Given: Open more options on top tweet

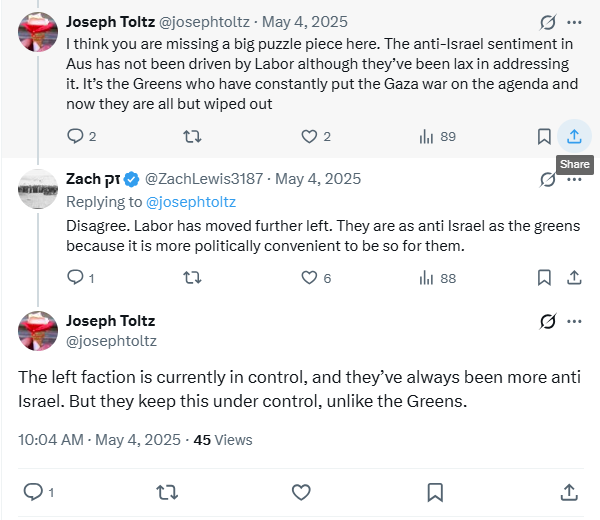Looking at the screenshot, I should [x=574, y=22].
